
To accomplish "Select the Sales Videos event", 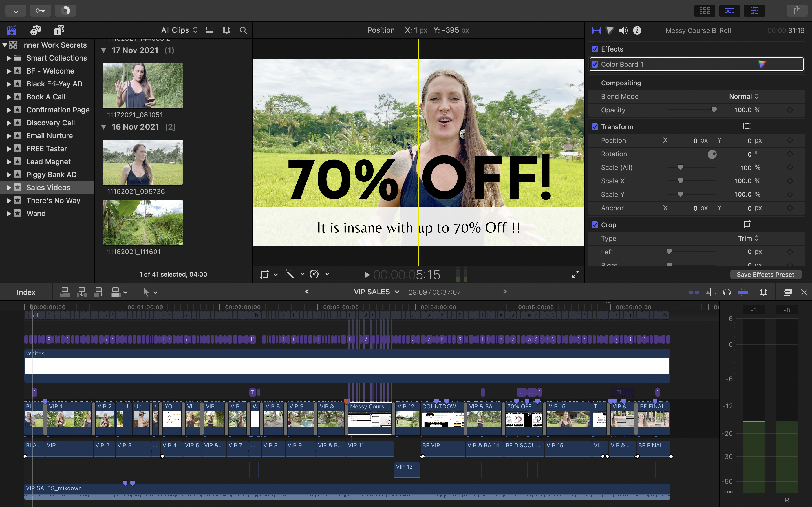I will 48,187.
